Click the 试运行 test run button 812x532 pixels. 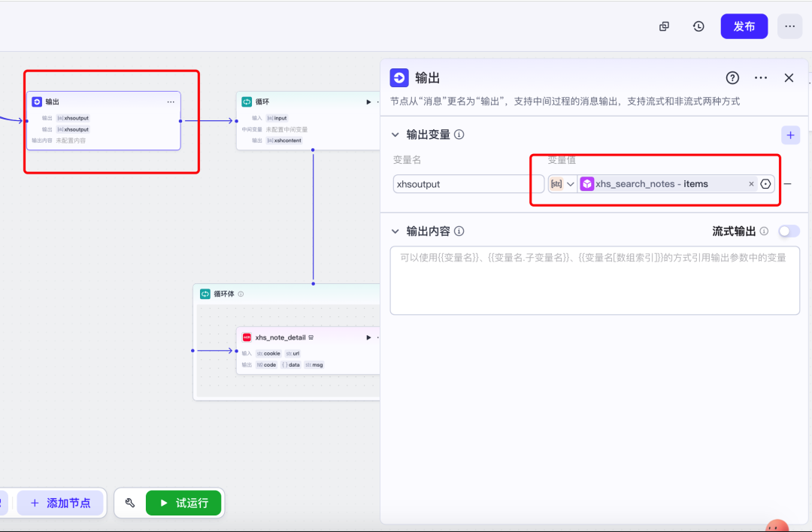tap(184, 503)
